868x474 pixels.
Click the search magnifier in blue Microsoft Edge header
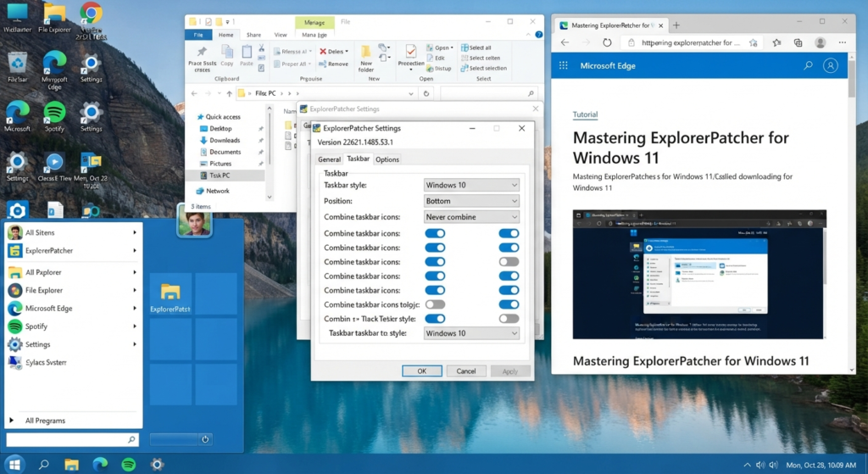pyautogui.click(x=808, y=65)
